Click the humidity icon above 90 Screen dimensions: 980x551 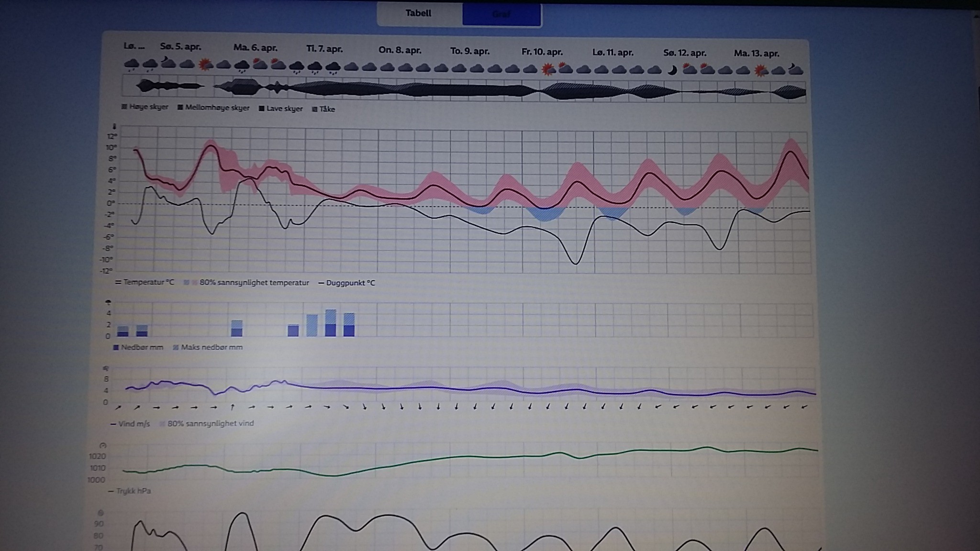pyautogui.click(x=100, y=513)
